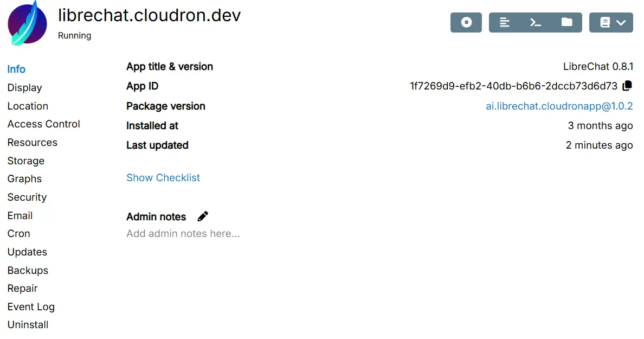Open the Location settings

pyautogui.click(x=28, y=106)
